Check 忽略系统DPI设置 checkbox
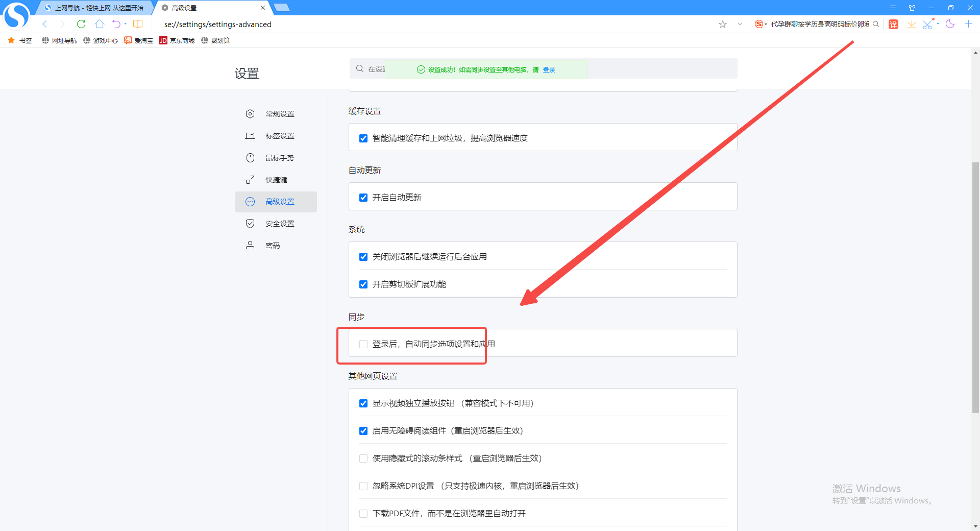This screenshot has width=980, height=531. click(363, 486)
